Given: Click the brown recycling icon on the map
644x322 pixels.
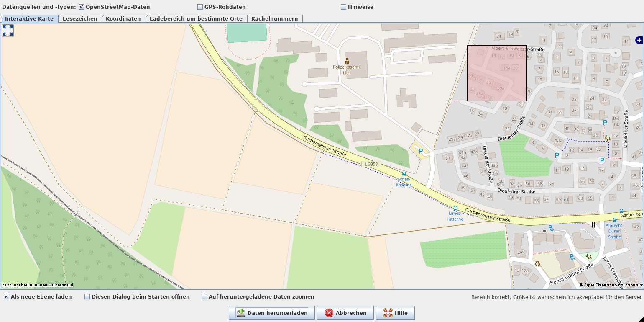Looking at the screenshot, I should point(537,264).
